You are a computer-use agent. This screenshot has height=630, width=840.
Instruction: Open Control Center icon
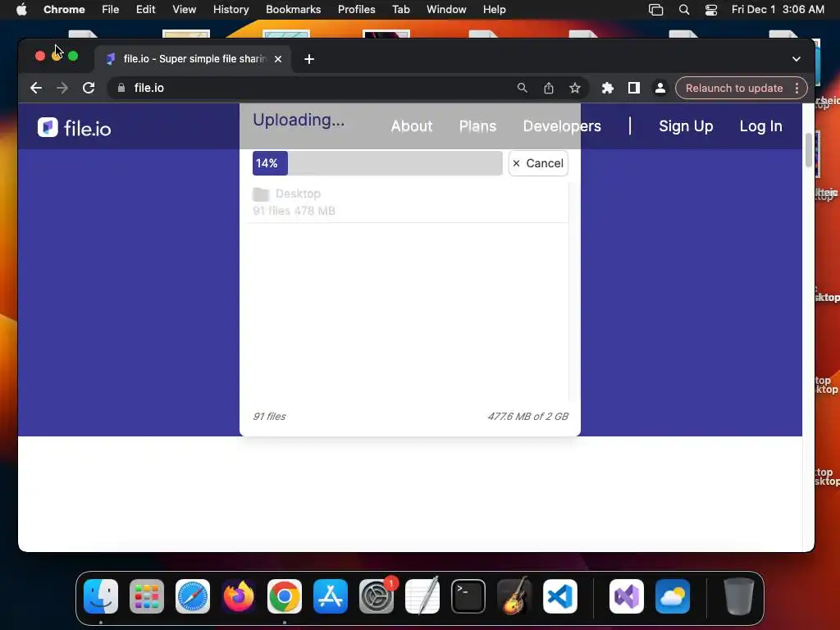pyautogui.click(x=711, y=9)
